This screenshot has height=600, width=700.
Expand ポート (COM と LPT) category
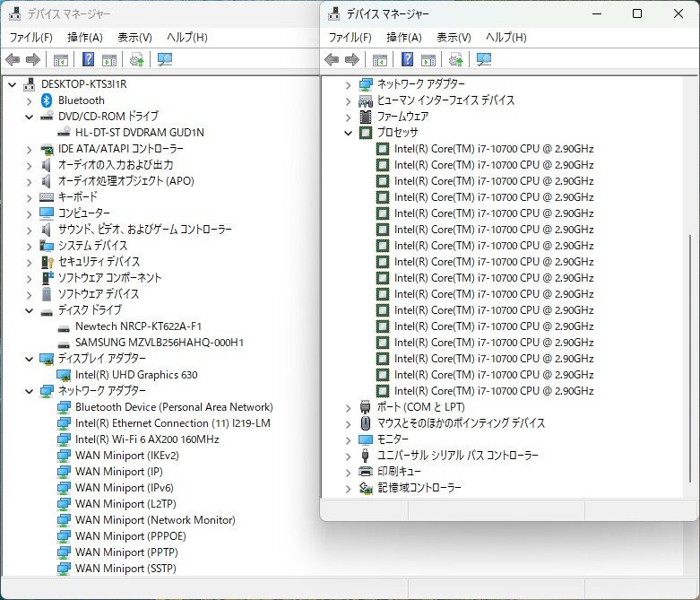(x=349, y=407)
